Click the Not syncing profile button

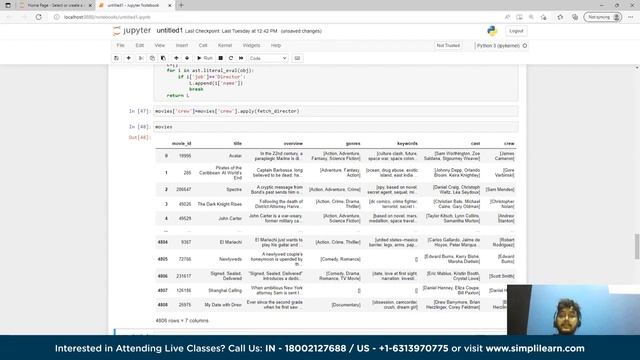tap(603, 17)
